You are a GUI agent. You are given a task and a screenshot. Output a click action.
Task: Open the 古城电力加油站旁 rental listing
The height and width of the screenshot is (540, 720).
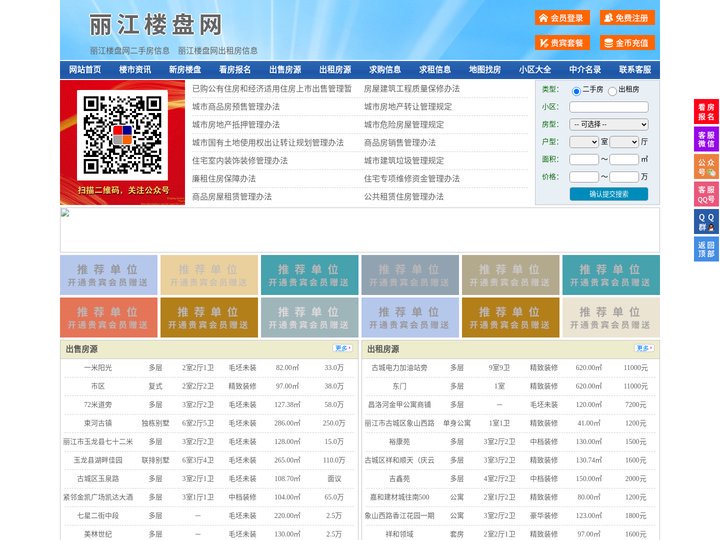point(399,368)
